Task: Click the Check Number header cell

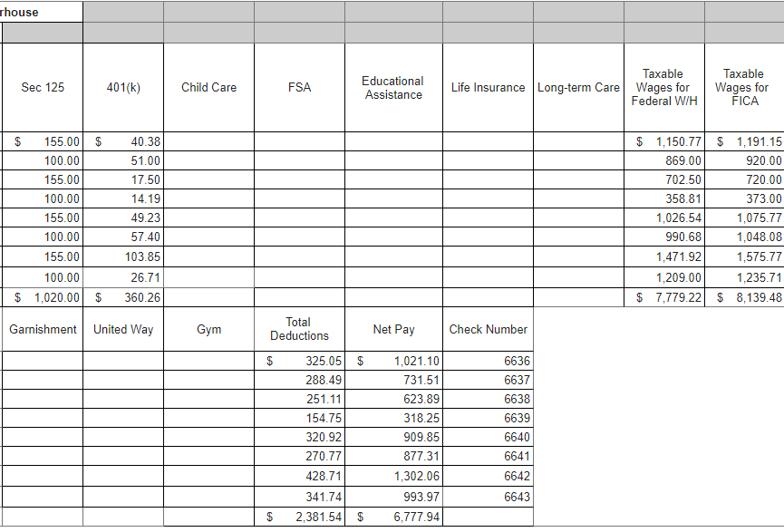Action: point(488,329)
